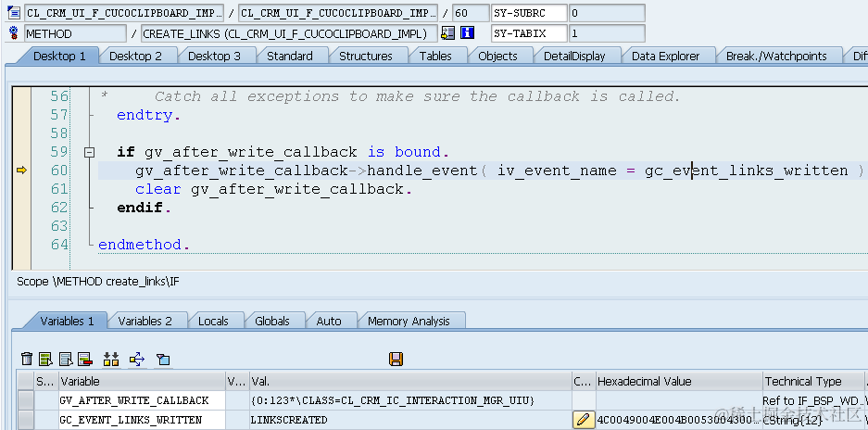Switch to the Desktop 1 tab

(x=58, y=56)
